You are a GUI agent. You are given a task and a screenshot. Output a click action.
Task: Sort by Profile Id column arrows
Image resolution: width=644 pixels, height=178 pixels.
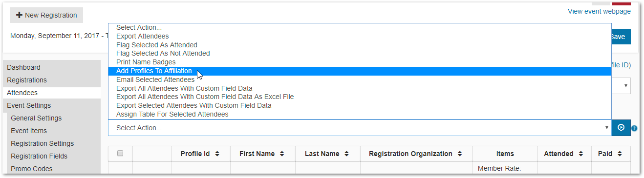[x=217, y=154]
